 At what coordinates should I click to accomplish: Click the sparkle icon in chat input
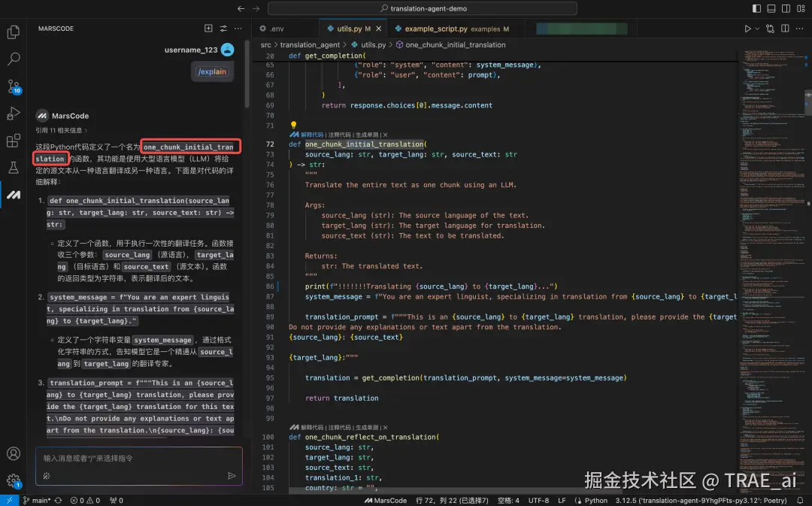click(47, 475)
